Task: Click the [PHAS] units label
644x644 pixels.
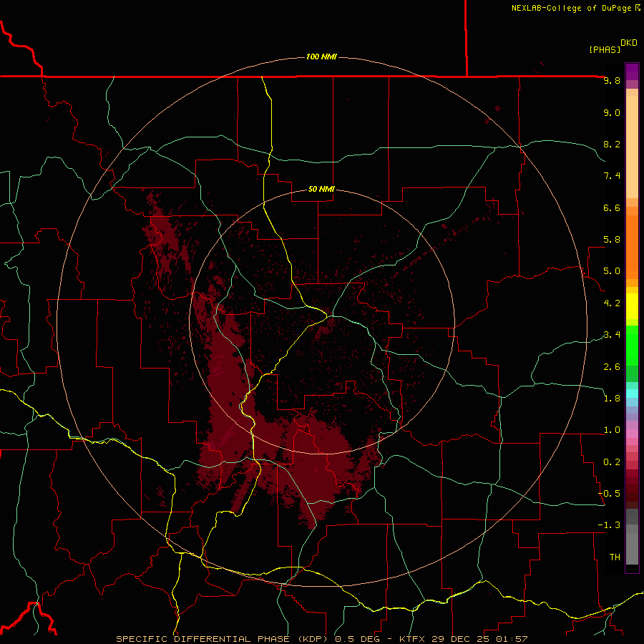Action: (605, 49)
